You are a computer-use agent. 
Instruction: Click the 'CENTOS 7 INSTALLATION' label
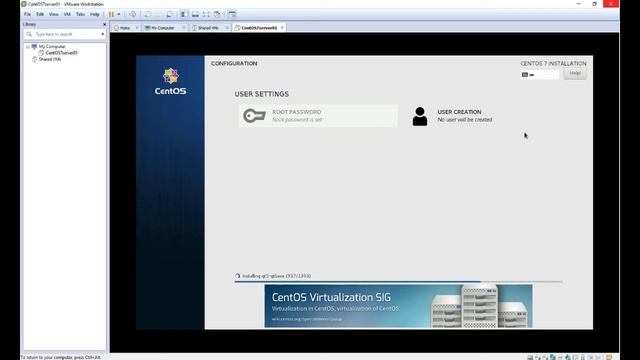pos(553,64)
